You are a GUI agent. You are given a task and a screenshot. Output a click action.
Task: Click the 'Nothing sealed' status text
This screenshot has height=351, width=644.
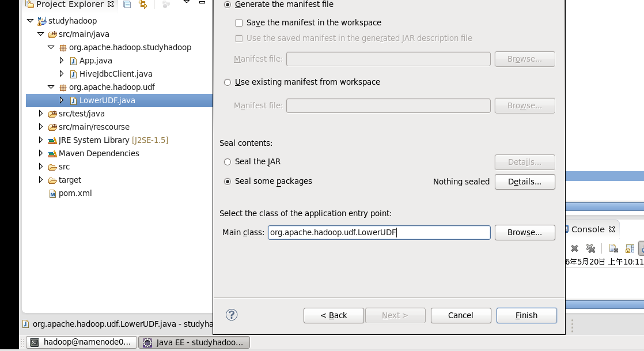pyautogui.click(x=461, y=182)
